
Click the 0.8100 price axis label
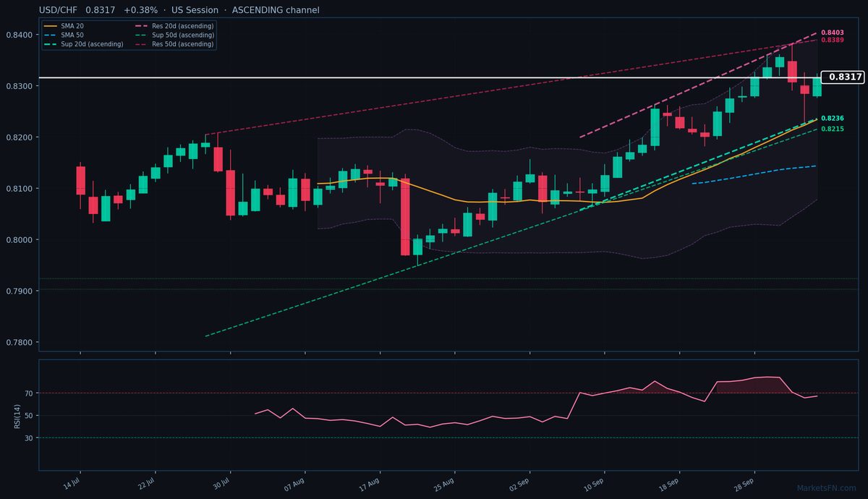(x=19, y=189)
